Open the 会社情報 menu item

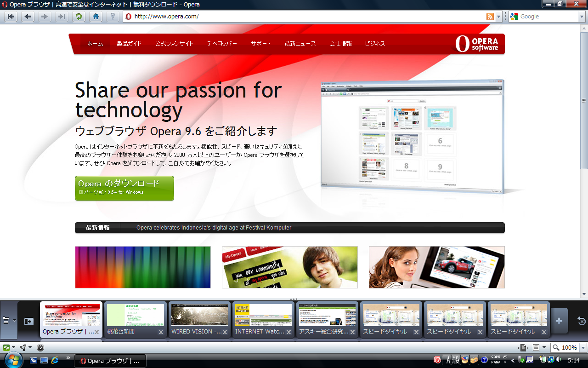tap(341, 44)
